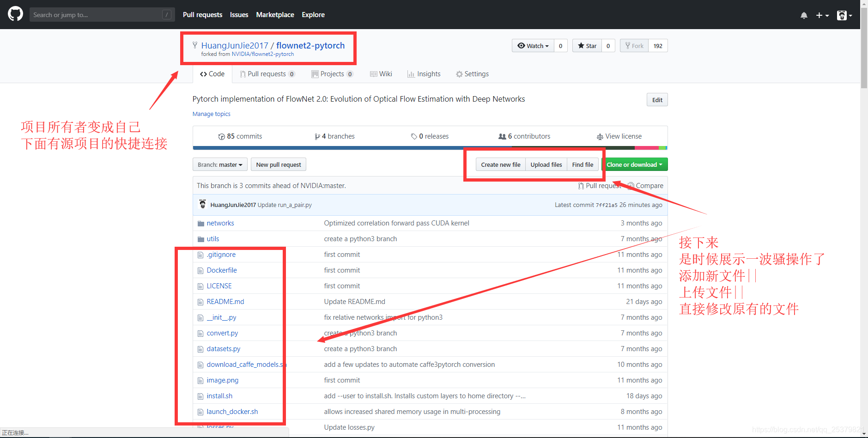Open commit message Update README.md

pos(355,302)
